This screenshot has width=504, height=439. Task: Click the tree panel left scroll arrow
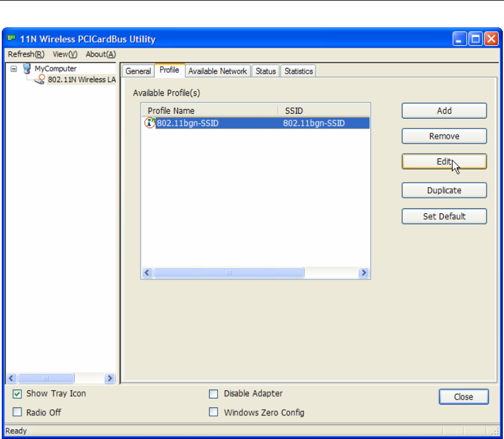(11, 378)
